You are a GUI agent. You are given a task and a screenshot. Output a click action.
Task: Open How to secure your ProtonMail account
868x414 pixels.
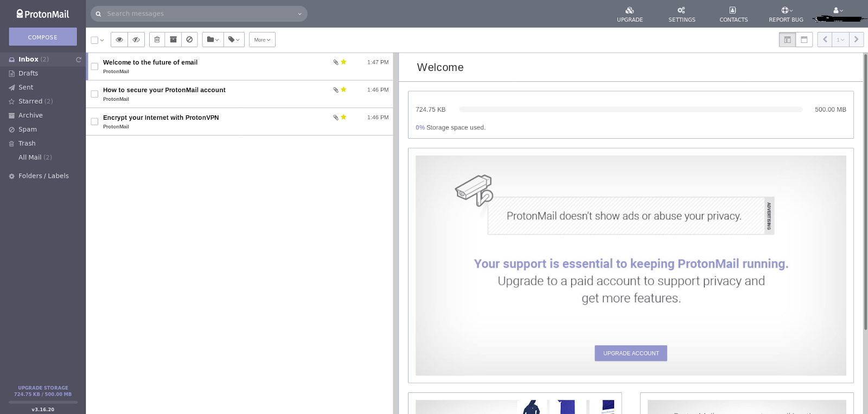(164, 90)
